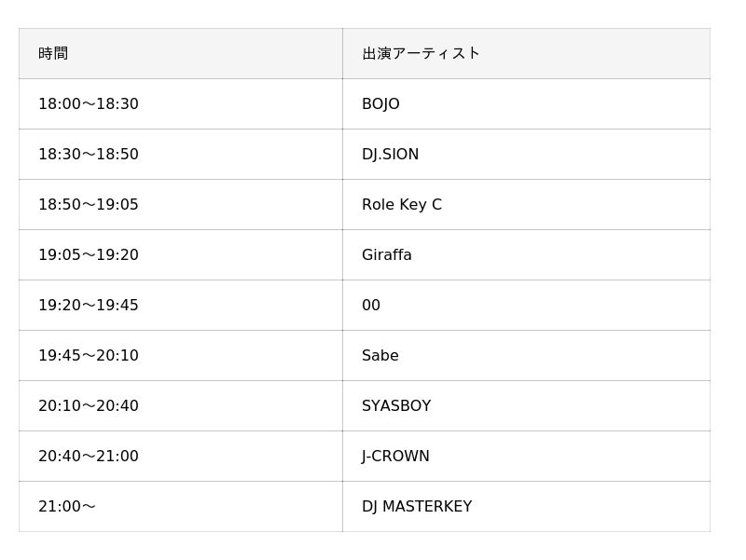Click the SYASBOY artist entry

point(396,406)
